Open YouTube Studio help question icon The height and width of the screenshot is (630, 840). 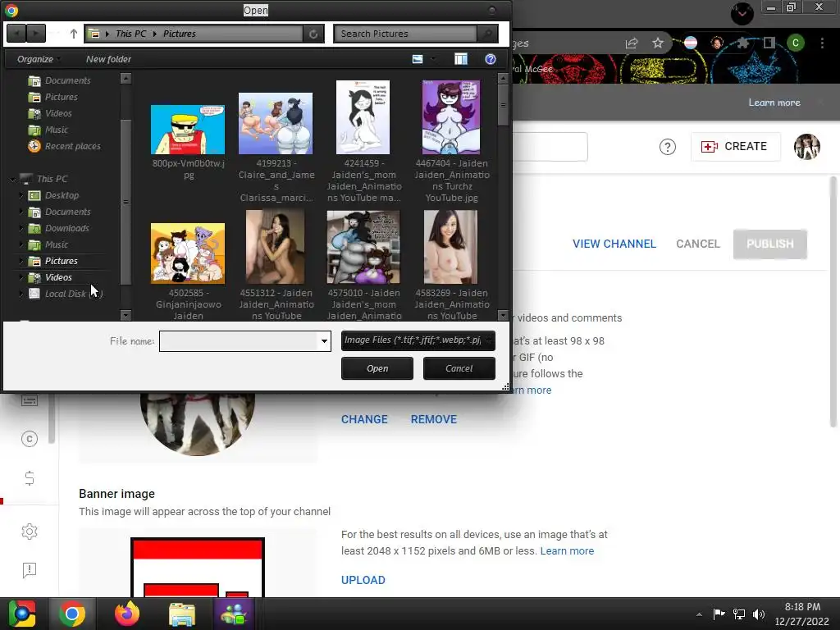coord(668,147)
